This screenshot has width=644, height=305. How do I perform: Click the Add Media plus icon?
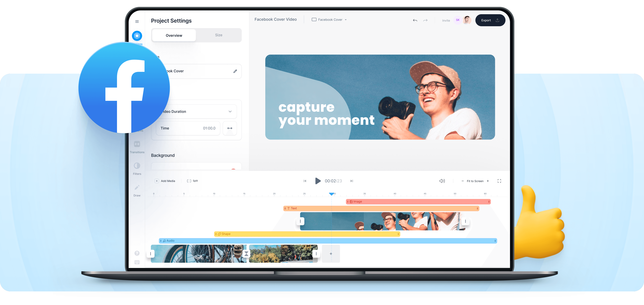157,181
